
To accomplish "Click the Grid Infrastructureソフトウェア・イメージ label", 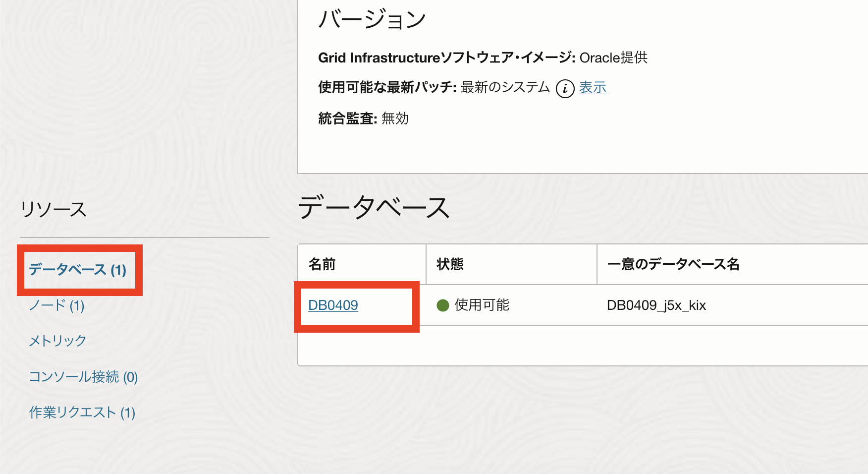I will pos(446,58).
